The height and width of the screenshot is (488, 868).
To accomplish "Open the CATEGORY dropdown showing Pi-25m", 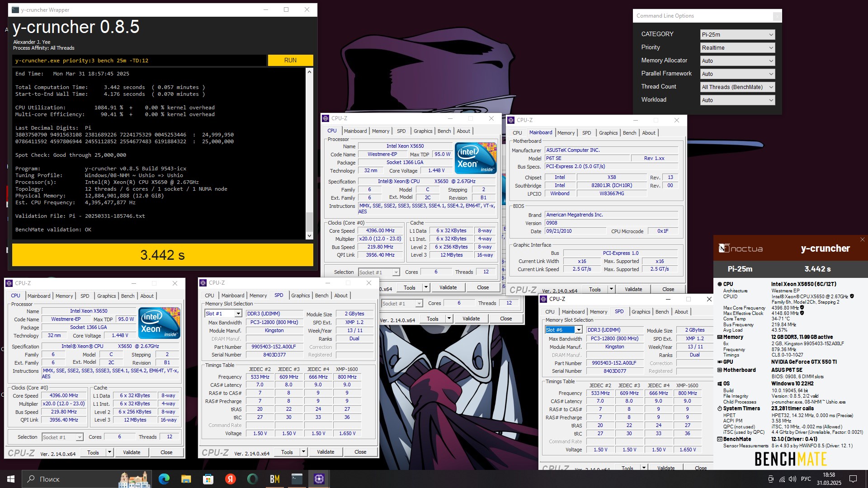I will [737, 34].
